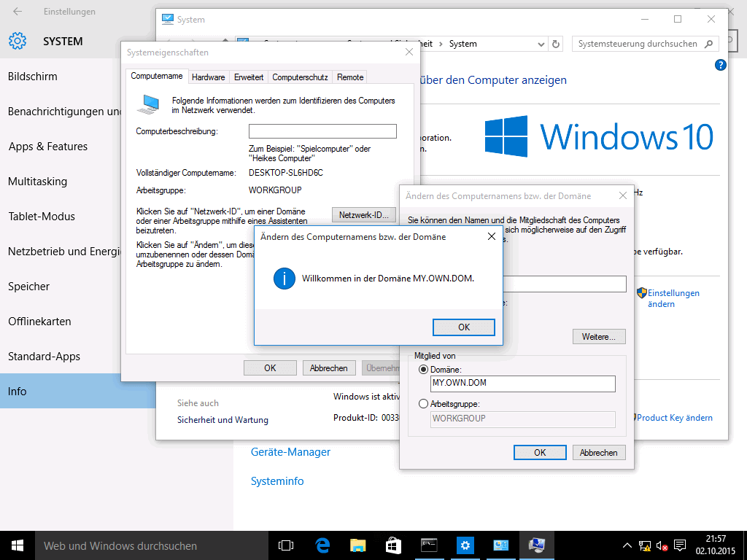This screenshot has height=560, width=747.
Task: Click the refresh icon in System window
Action: tap(555, 44)
